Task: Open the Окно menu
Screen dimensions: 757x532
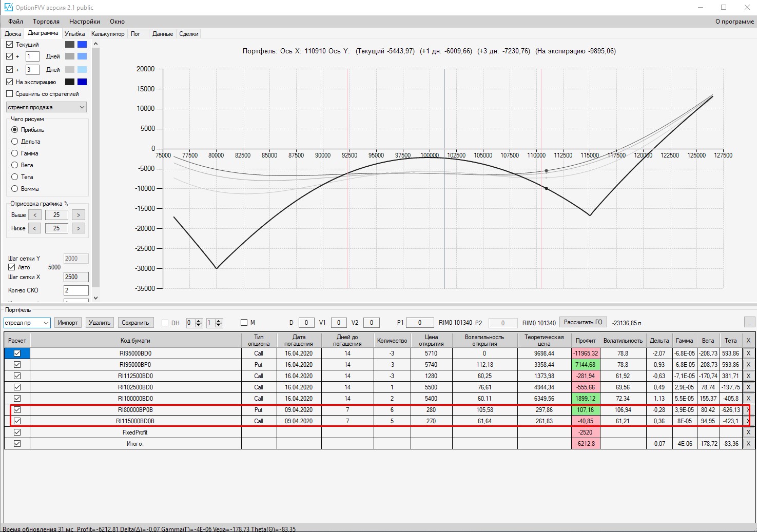Action: click(117, 22)
